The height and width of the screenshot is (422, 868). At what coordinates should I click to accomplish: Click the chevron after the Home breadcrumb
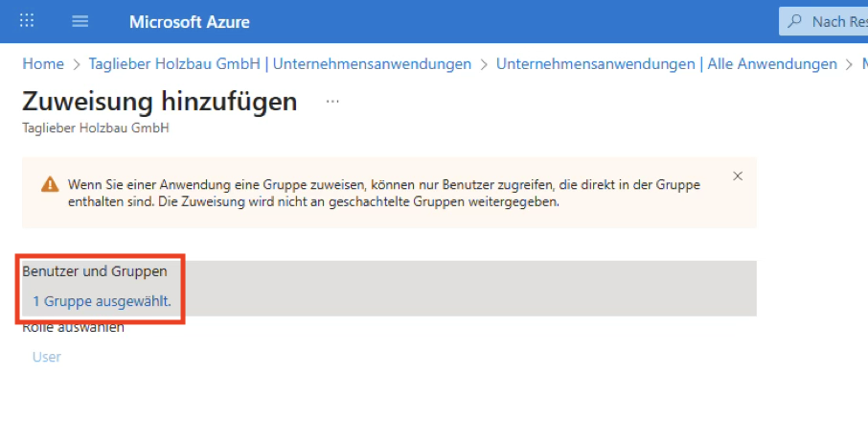[77, 64]
